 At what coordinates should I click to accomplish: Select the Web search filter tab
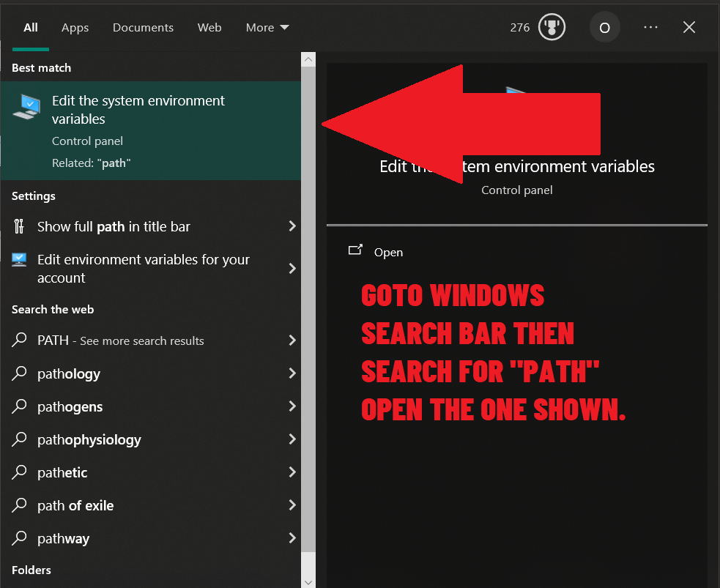tap(209, 28)
